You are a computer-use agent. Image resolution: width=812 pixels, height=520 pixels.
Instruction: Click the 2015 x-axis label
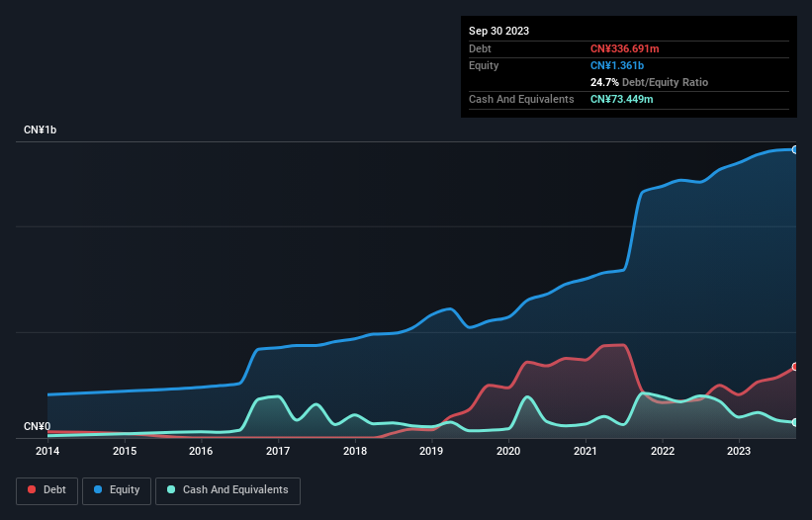pos(125,451)
